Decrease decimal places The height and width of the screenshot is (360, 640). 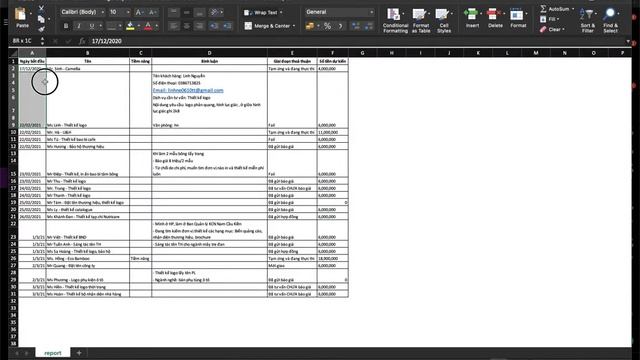click(369, 26)
